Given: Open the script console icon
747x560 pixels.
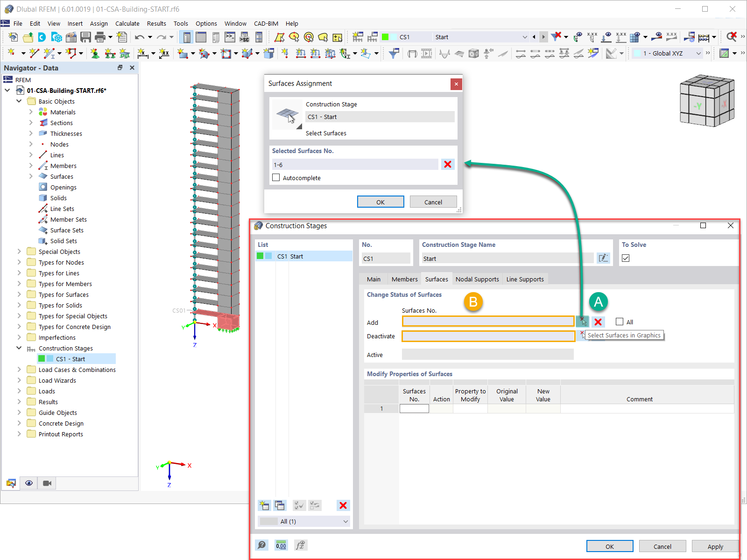Looking at the screenshot, I should tap(230, 37).
